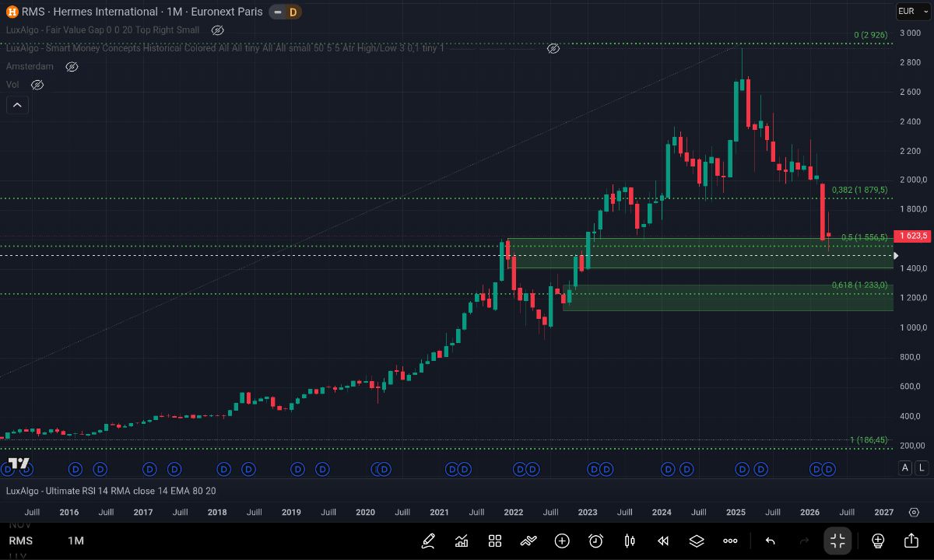Click the Vol legend label
934x560 pixels.
[x=12, y=84]
